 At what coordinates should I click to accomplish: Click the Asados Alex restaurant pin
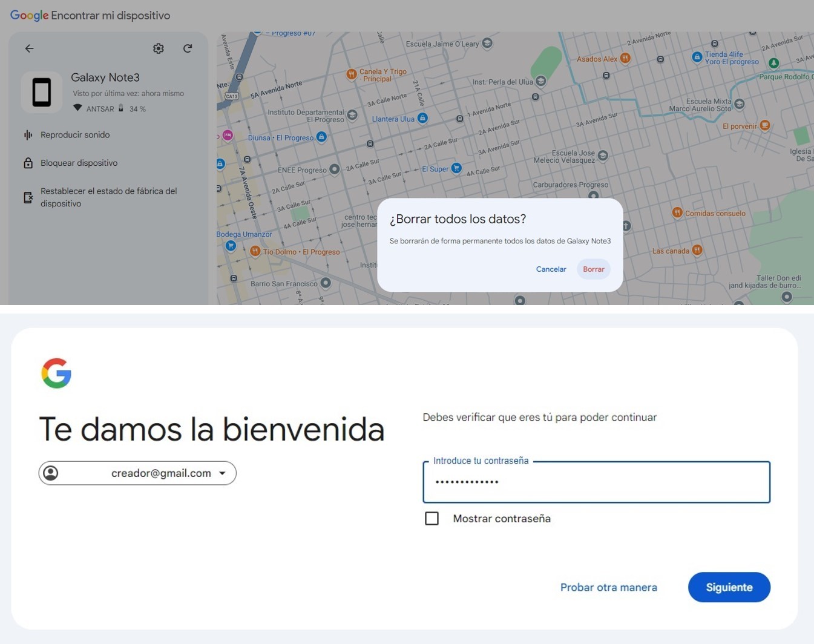pos(625,58)
